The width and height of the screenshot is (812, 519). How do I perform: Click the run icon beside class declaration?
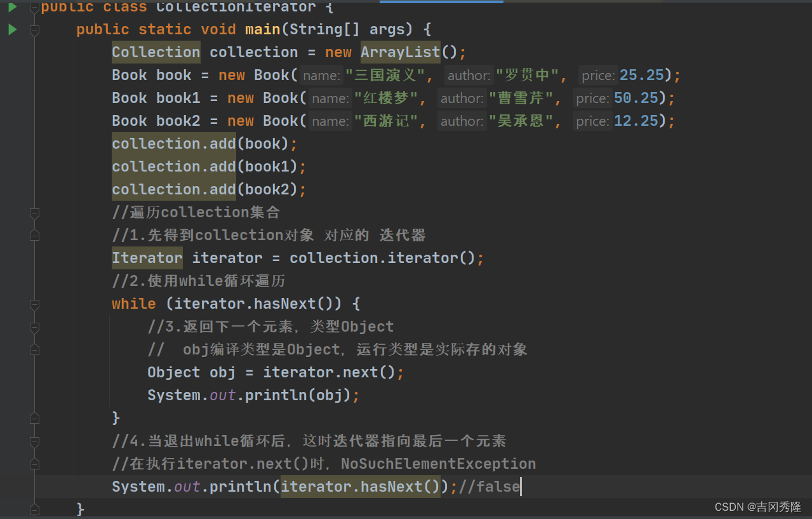12,6
